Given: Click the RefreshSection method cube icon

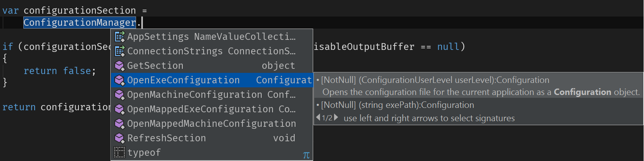Looking at the screenshot, I should point(120,138).
